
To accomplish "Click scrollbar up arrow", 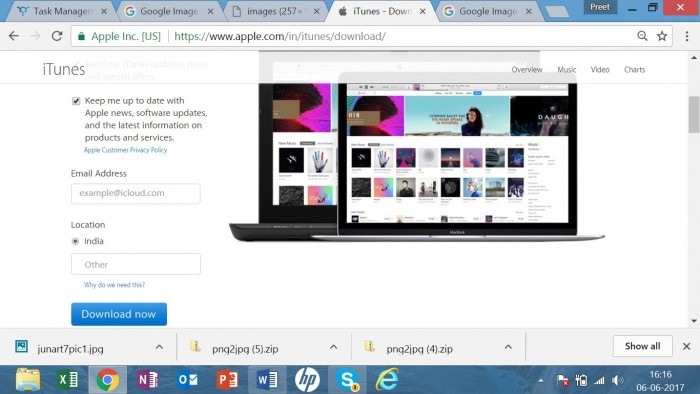I will click(x=694, y=58).
